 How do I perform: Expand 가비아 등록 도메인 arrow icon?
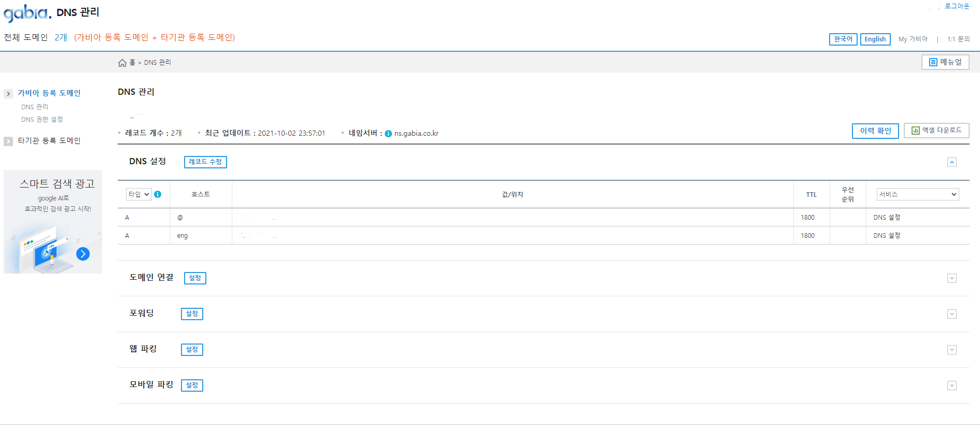coord(8,94)
